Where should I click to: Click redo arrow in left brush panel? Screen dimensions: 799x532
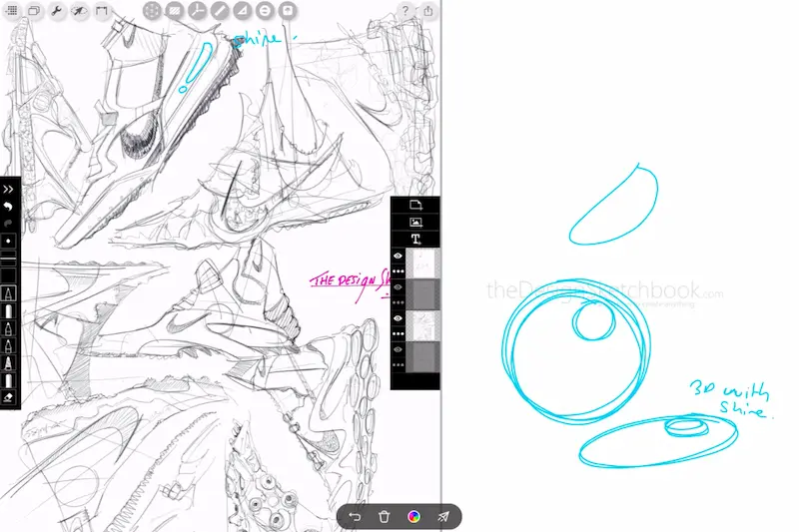pos(8,223)
